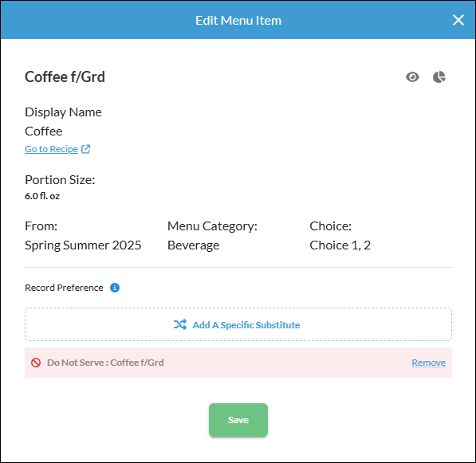Click the Display Name label
This screenshot has height=463, width=476.
pyautogui.click(x=63, y=112)
